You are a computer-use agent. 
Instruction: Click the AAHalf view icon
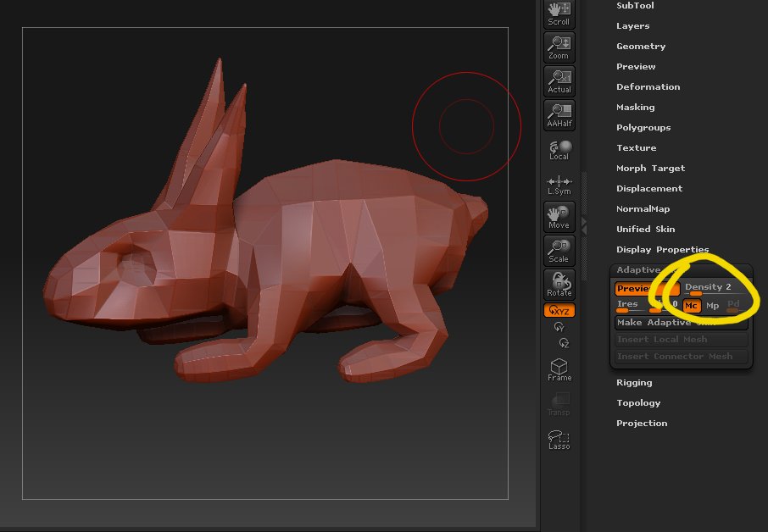(559, 115)
